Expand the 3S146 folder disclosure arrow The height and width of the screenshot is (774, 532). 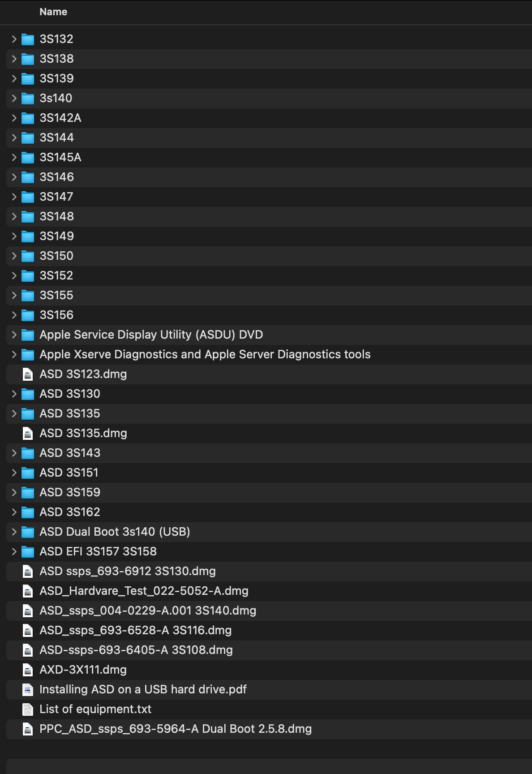pyautogui.click(x=14, y=177)
